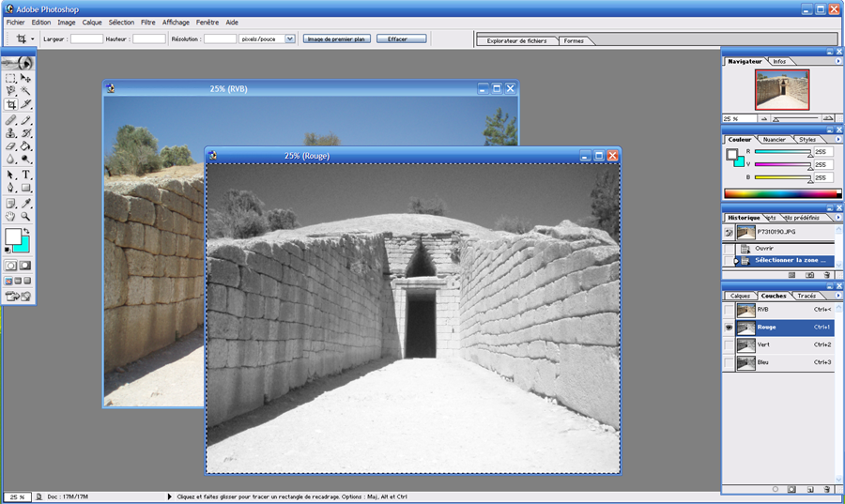Viewport: 845px width, 504px height.
Task: Show the Vert channel visibility box
Action: coord(729,344)
